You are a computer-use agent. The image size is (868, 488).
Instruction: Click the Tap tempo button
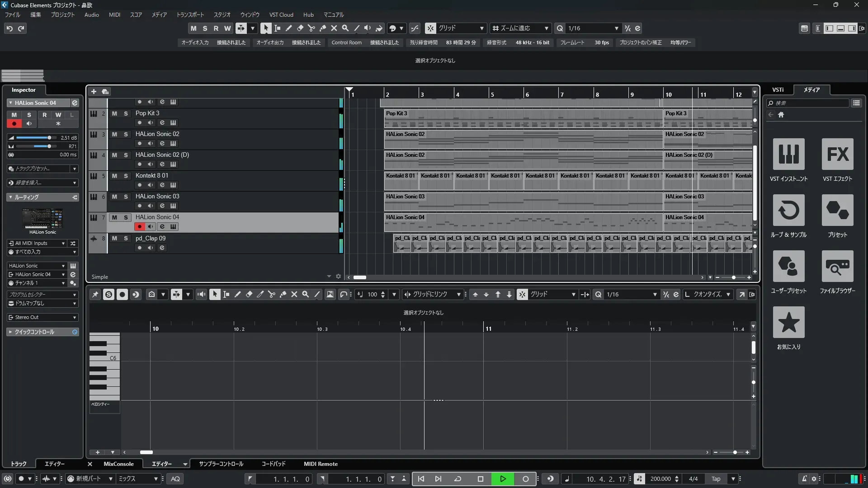point(716,479)
